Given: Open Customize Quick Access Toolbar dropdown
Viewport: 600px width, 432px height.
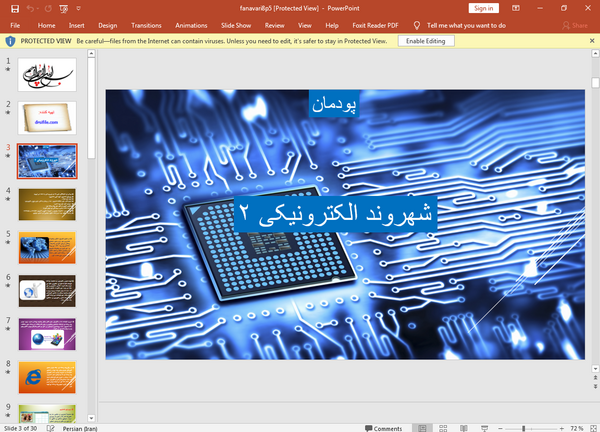Looking at the screenshot, I should tap(79, 8).
